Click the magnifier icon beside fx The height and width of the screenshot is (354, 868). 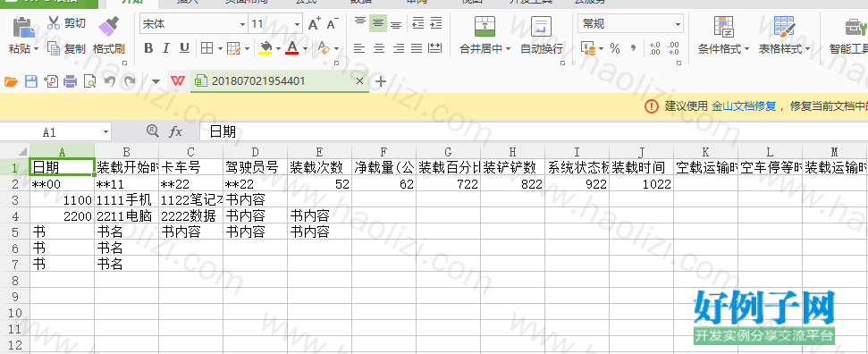153,131
